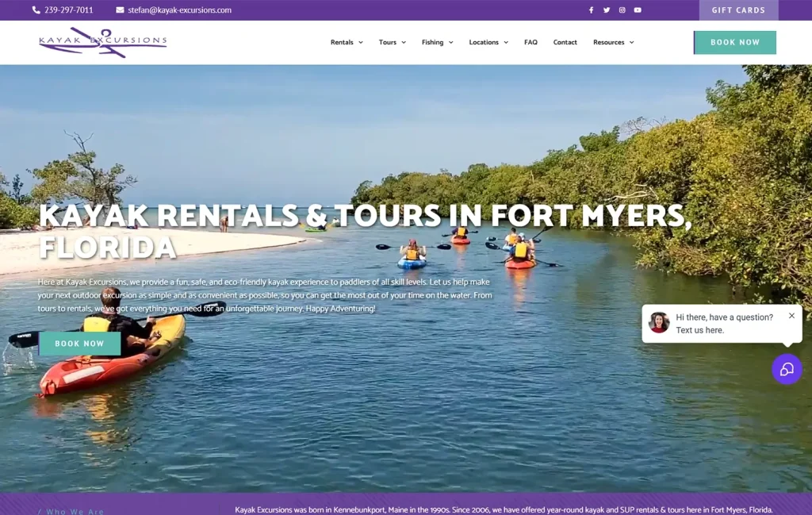The height and width of the screenshot is (515, 812).
Task: Open the YouTube social icon
Action: click(x=638, y=10)
